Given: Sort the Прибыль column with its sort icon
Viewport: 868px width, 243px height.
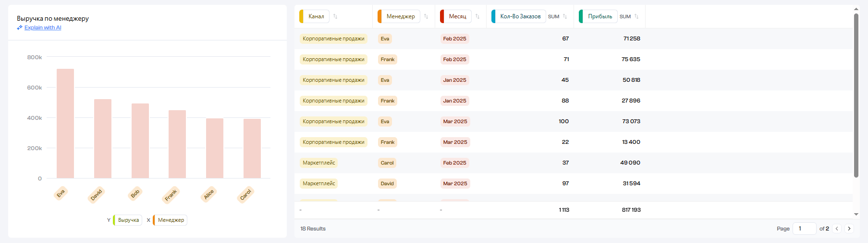Looking at the screenshot, I should pos(636,16).
